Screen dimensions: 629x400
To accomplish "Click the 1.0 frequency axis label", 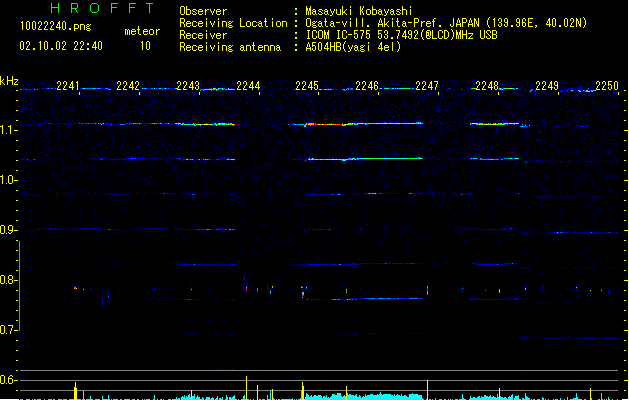I will pyautogui.click(x=9, y=180).
